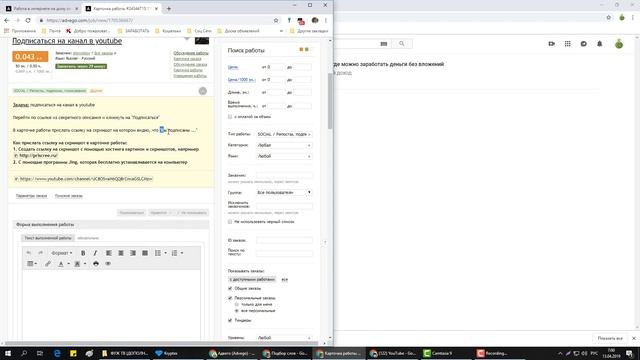Viewport: 640px width, 360px height.
Task: Justify the editor text
Action: tap(145, 253)
